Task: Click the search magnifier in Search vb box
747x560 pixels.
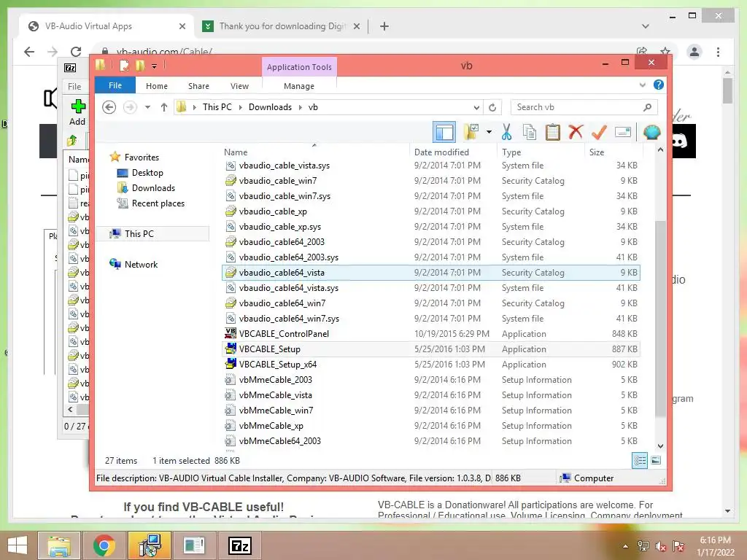Action: coord(647,107)
